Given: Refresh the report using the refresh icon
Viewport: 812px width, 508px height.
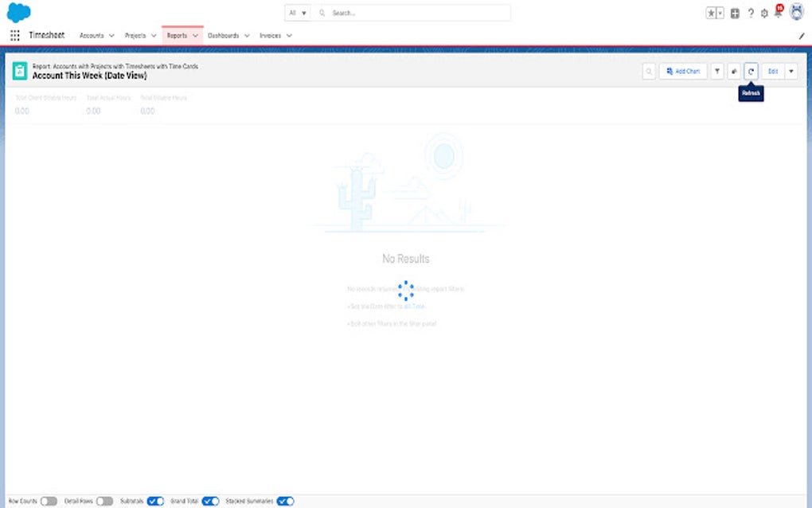Looking at the screenshot, I should pyautogui.click(x=751, y=71).
